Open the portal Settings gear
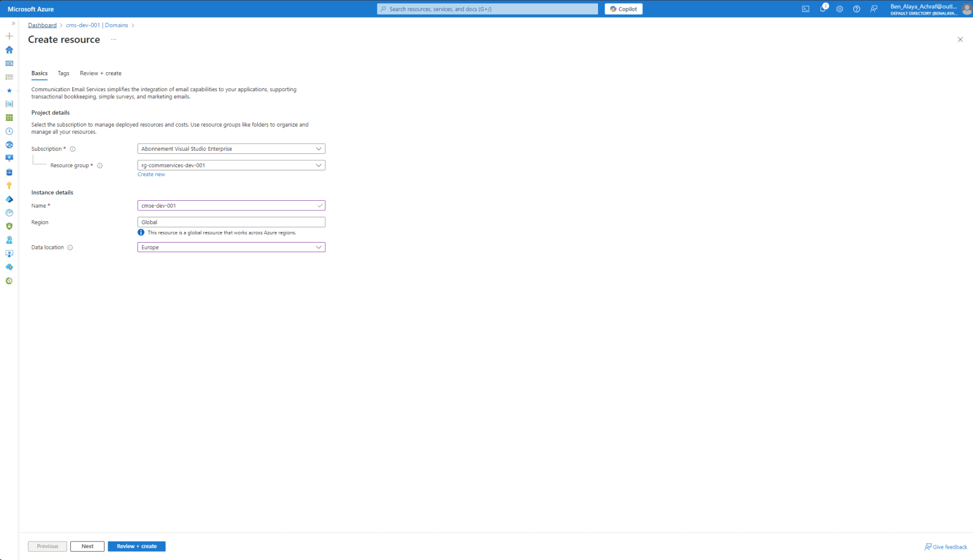Viewport: 973px width, 560px height. click(839, 8)
